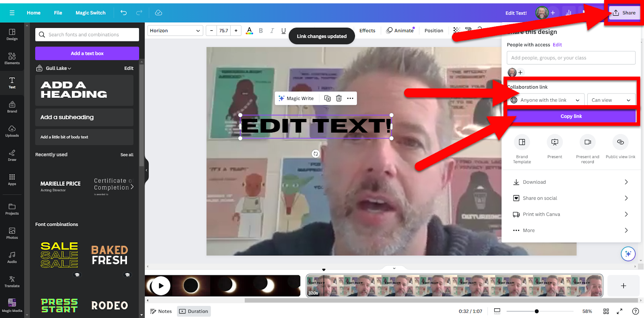
Task: Expand the Anyone with the link dropdown
Action: pyautogui.click(x=545, y=100)
